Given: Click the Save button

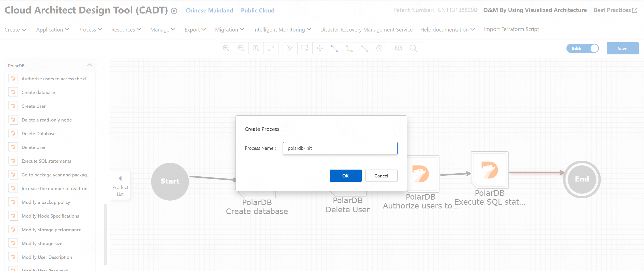Looking at the screenshot, I should tap(622, 48).
